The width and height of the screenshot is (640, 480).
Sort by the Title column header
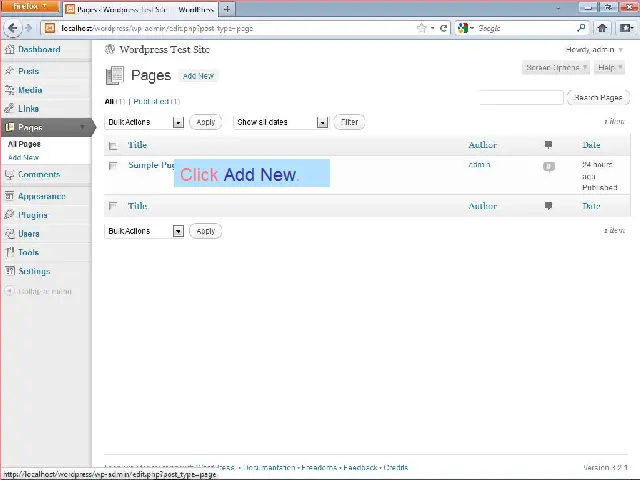pyautogui.click(x=137, y=145)
